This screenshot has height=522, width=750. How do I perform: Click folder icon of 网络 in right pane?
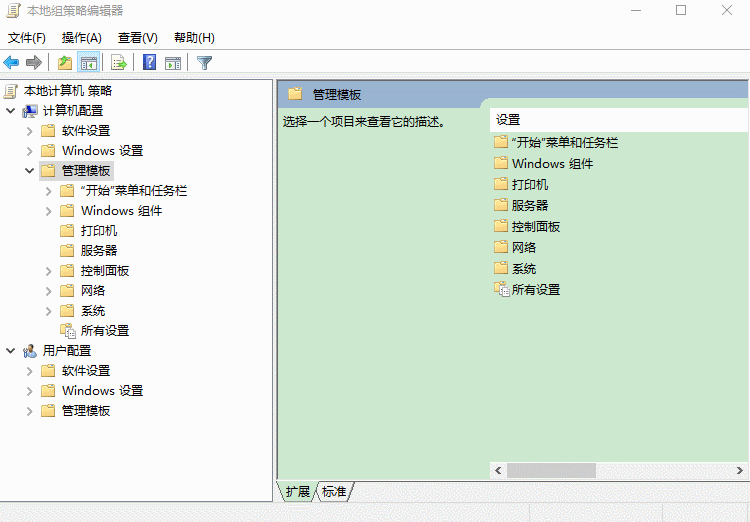501,247
